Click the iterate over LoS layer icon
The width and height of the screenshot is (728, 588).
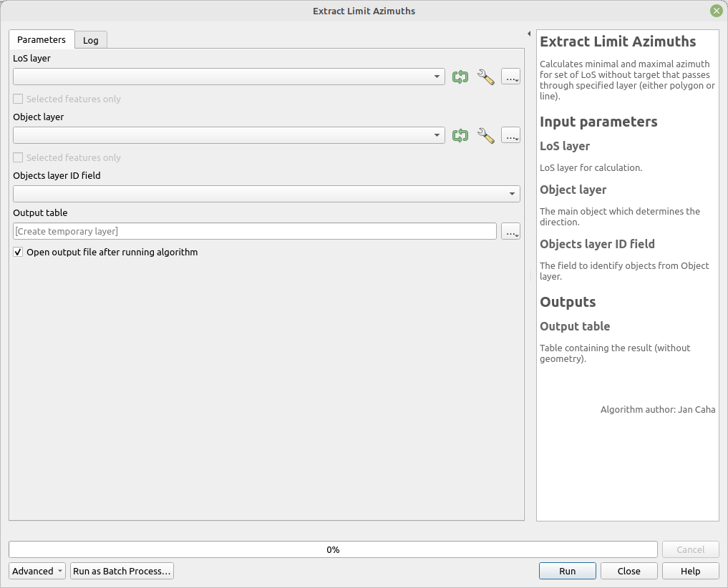click(x=460, y=77)
